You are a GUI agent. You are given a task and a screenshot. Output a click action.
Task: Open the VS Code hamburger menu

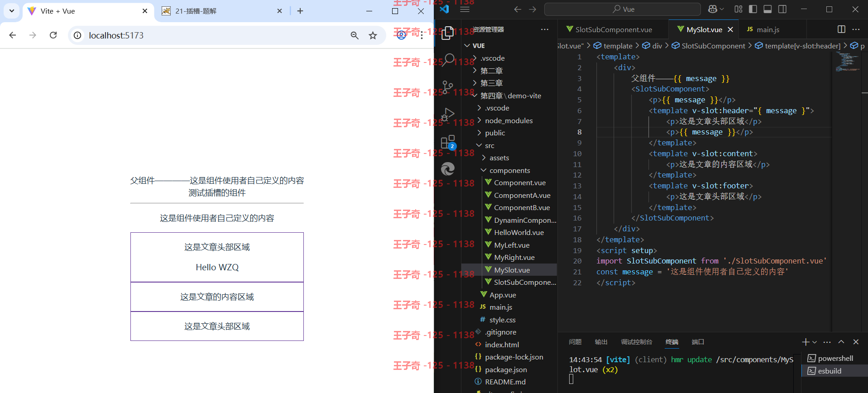[x=465, y=9]
